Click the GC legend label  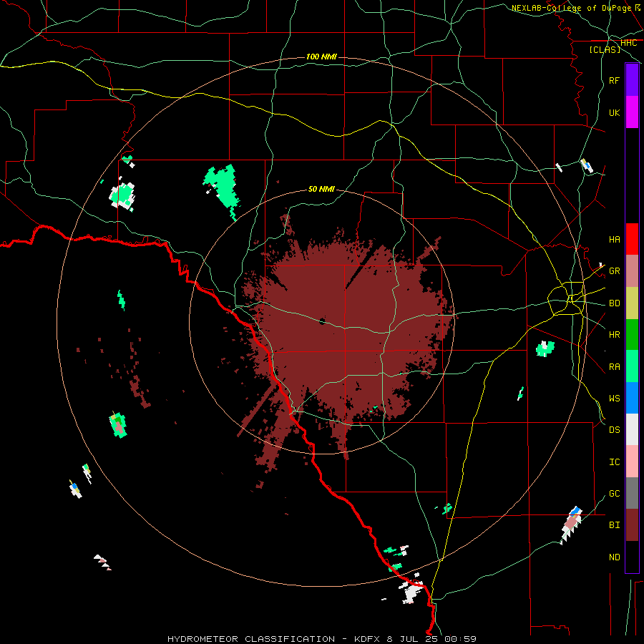(614, 494)
